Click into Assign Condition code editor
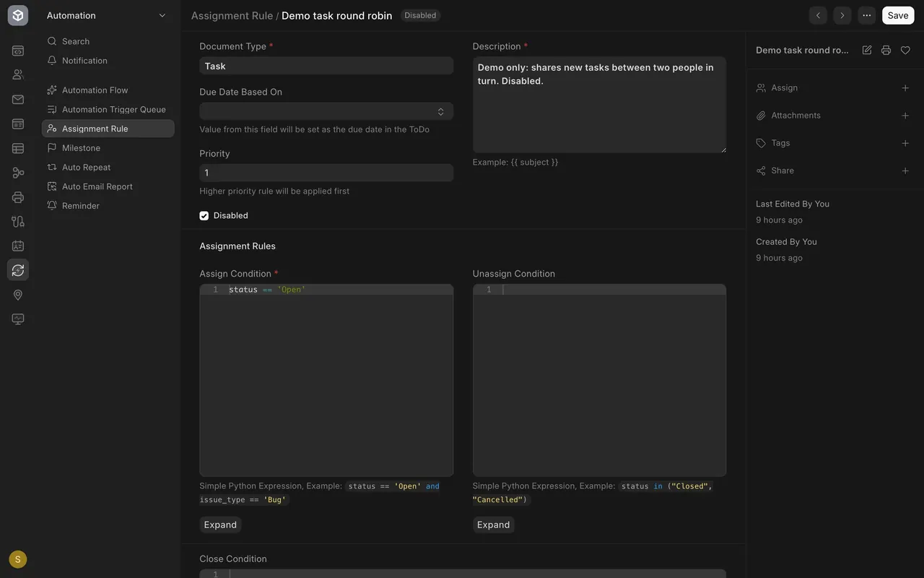924x578 pixels. (326, 380)
